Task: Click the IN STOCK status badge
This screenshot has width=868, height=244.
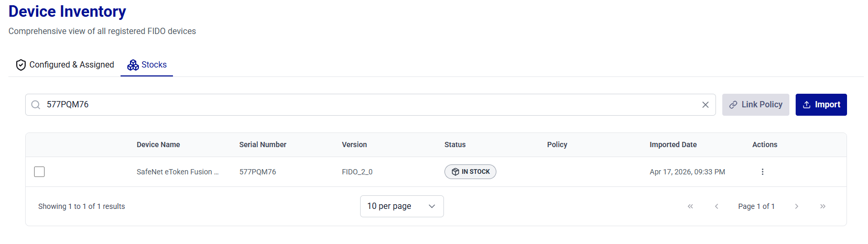Action: 470,172
